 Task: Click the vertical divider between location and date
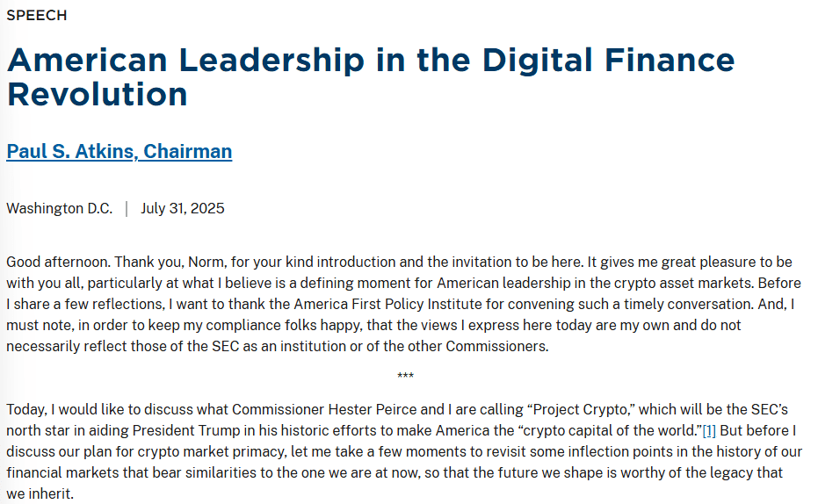pos(127,208)
